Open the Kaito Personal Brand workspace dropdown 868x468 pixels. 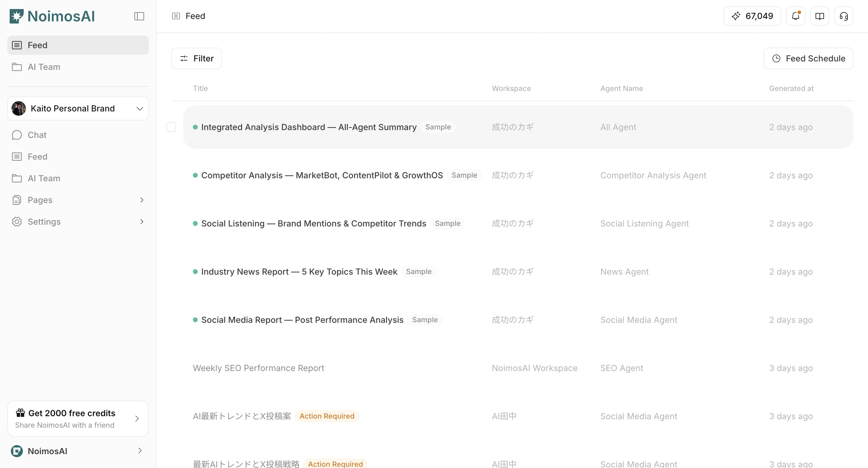[x=78, y=108]
